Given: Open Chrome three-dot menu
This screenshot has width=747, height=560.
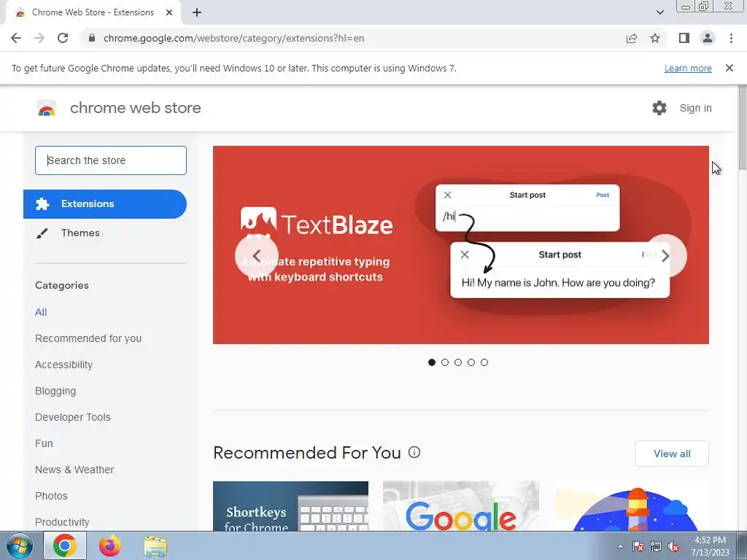Looking at the screenshot, I should (x=731, y=38).
